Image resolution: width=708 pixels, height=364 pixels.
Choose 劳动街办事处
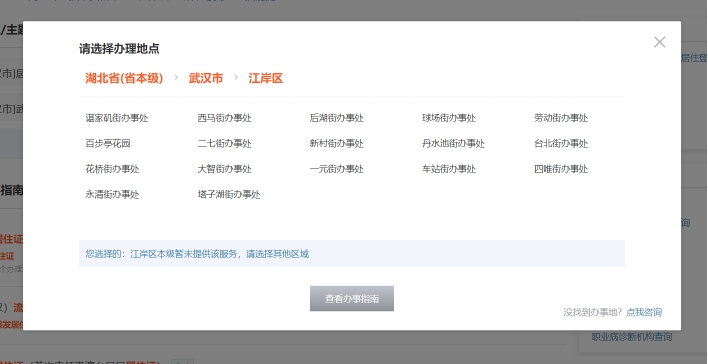(x=561, y=118)
